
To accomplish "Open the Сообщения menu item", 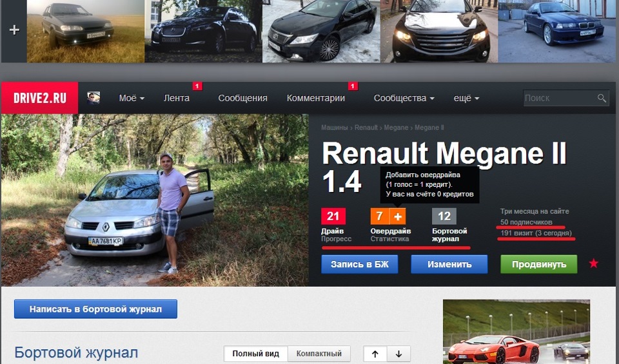I will click(x=243, y=98).
